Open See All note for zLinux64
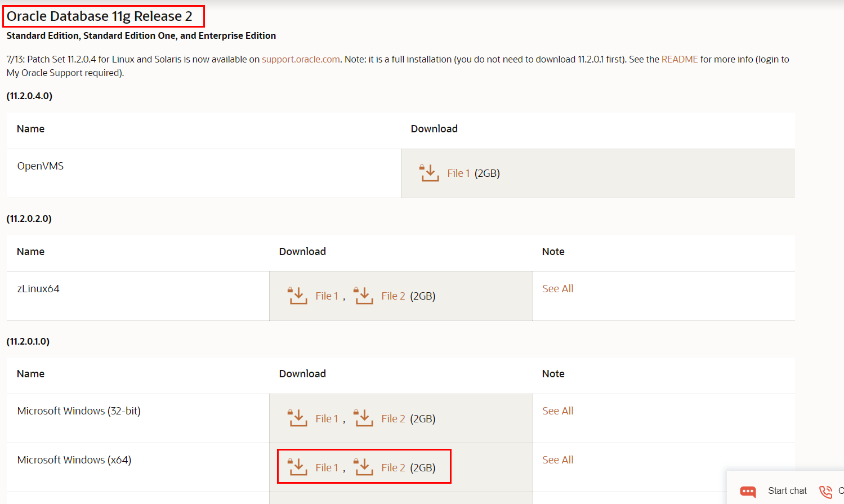The width and height of the screenshot is (844, 504). tap(557, 288)
